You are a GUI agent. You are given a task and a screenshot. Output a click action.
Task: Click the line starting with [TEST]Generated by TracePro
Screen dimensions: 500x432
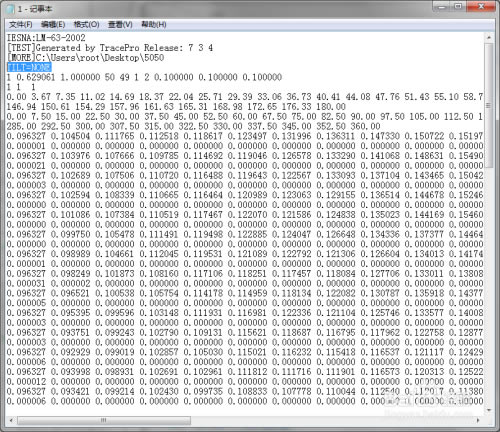click(x=110, y=48)
